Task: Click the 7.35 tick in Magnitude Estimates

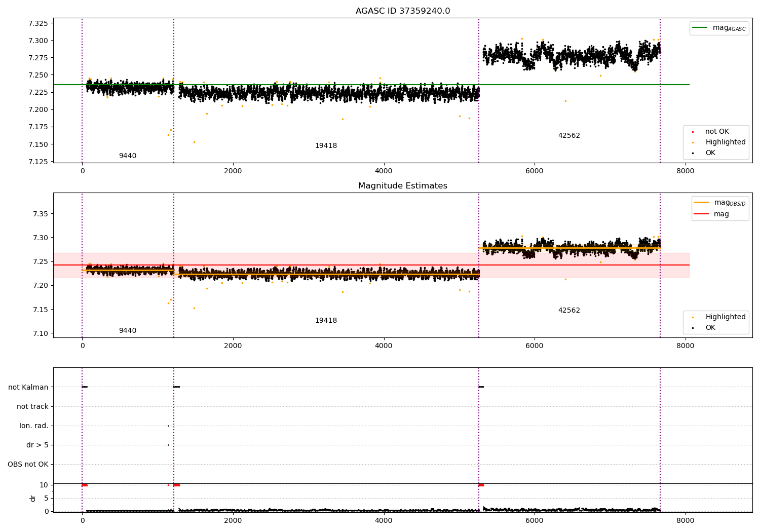Action: click(41, 214)
